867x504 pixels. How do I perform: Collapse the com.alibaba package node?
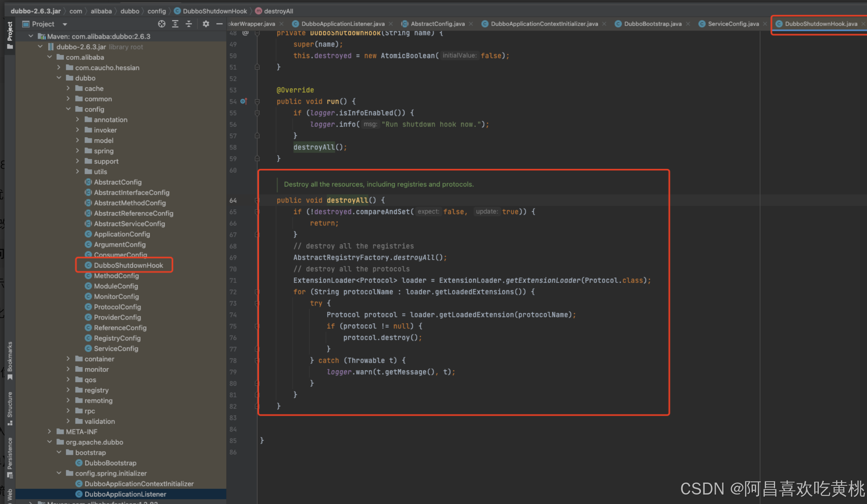coord(49,57)
